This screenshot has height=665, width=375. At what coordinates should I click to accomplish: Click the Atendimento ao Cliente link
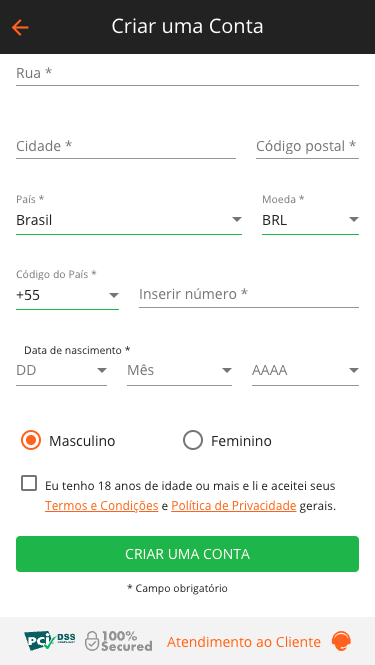(x=244, y=642)
